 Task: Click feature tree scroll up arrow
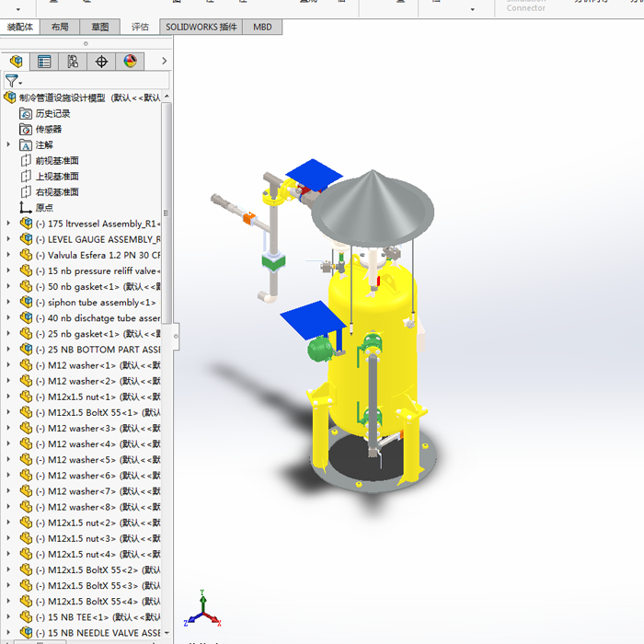[x=167, y=97]
